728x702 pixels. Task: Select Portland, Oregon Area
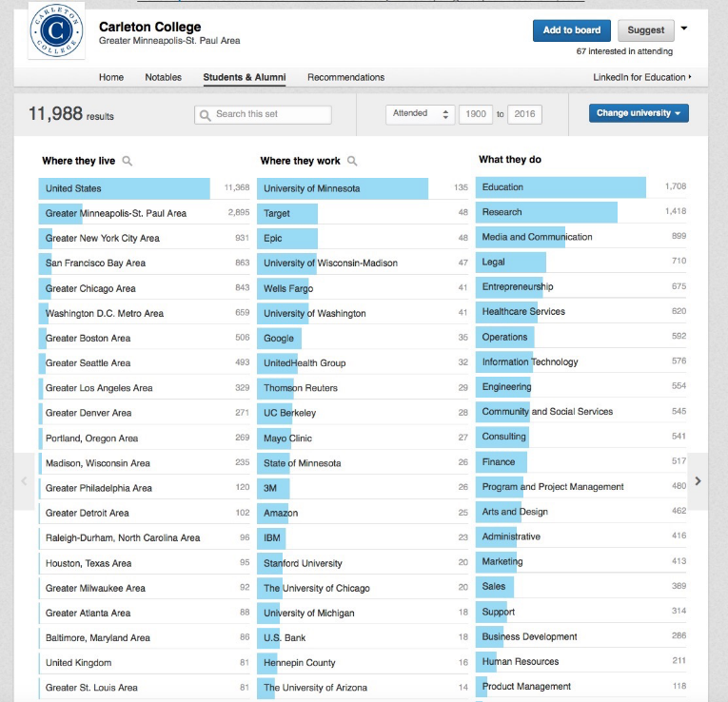(144, 438)
